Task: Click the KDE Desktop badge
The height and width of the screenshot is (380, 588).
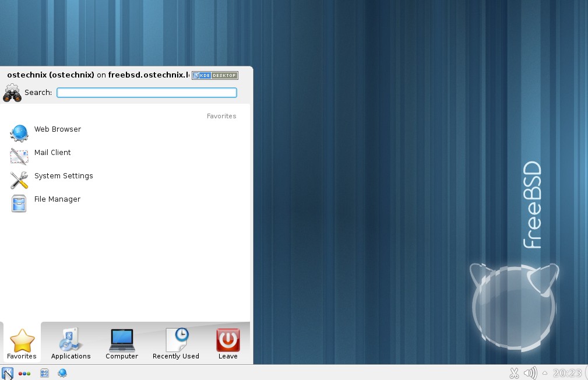Action: tap(215, 75)
